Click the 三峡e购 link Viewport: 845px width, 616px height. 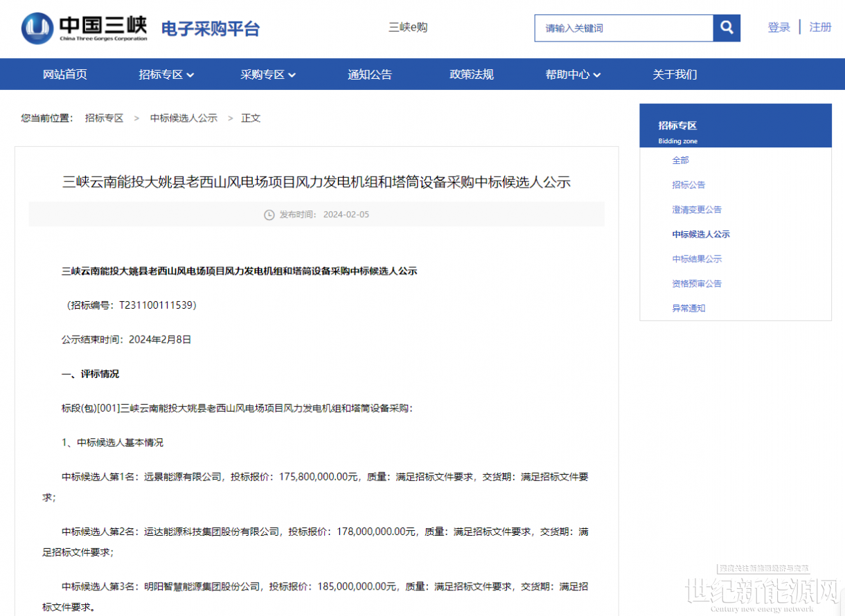click(x=408, y=27)
